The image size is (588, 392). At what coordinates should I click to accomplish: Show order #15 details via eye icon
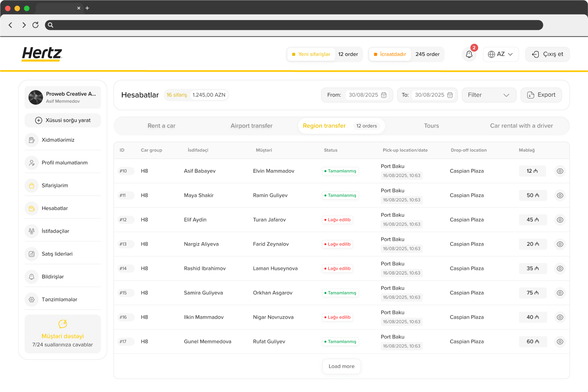(560, 293)
